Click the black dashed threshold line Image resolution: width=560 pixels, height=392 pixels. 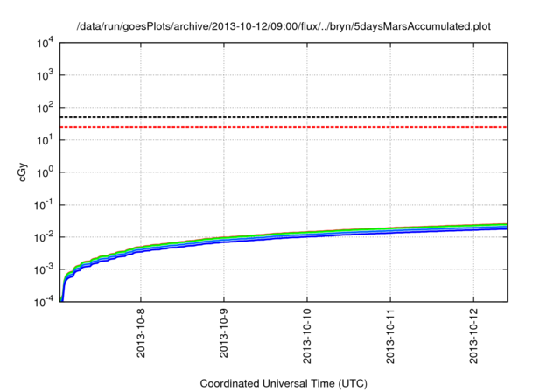[283, 117]
